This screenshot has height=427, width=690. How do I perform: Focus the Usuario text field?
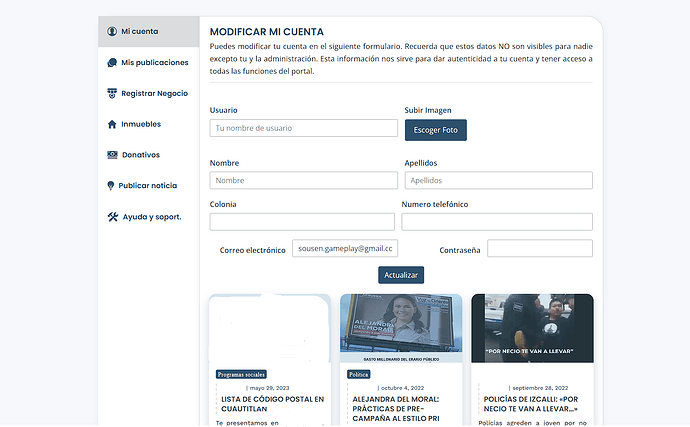pyautogui.click(x=303, y=128)
